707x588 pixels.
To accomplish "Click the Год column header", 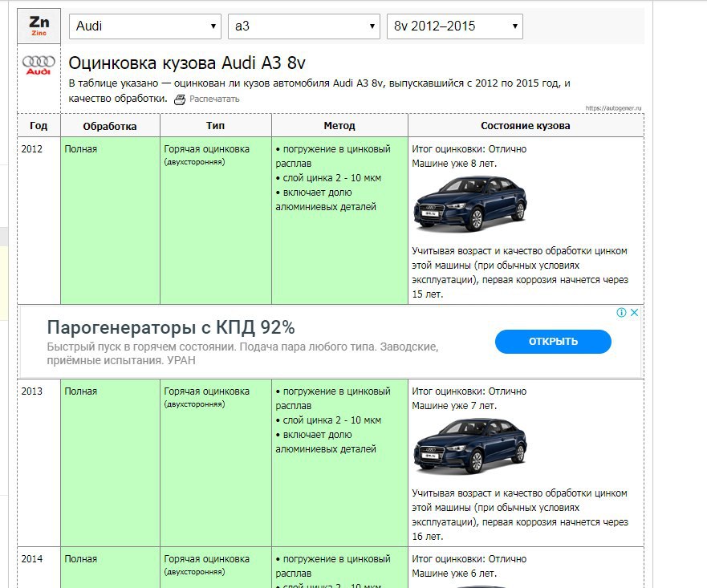I will click(39, 126).
